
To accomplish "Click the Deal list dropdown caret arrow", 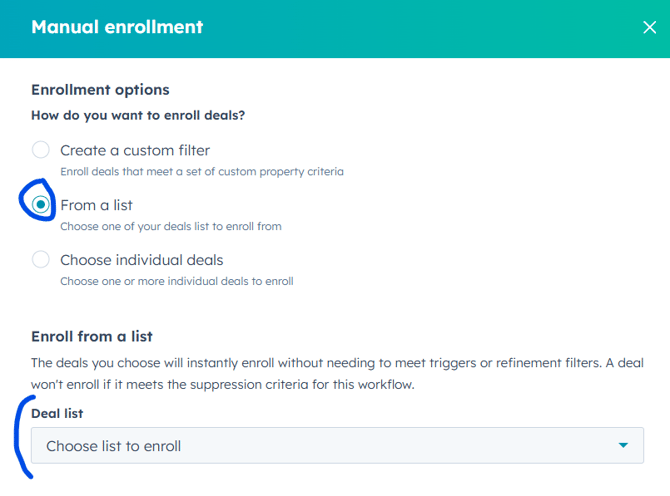I will [623, 446].
